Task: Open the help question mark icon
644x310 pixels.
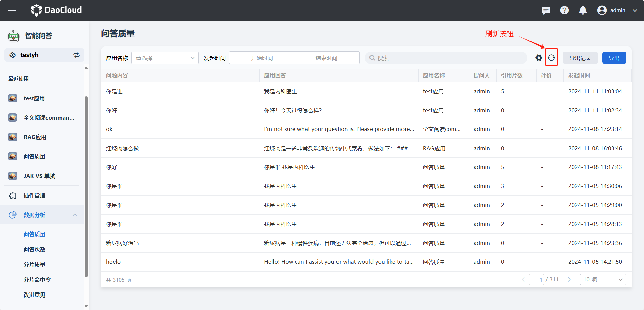Action: pos(564,10)
